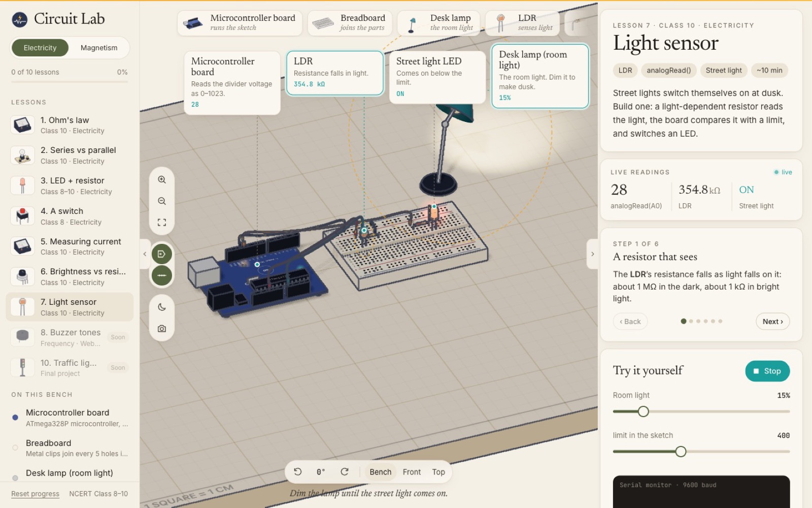Switch to the Top view
The height and width of the screenshot is (508, 812).
[x=438, y=472]
